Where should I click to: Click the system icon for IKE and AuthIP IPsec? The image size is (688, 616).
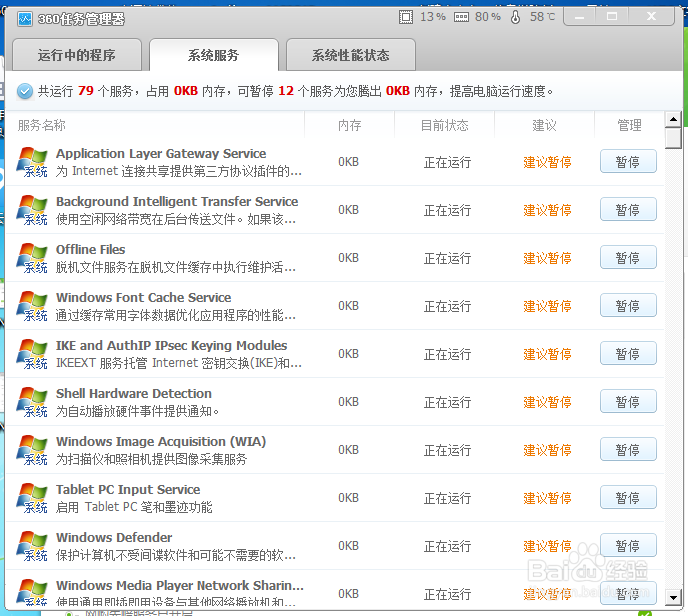click(x=32, y=354)
